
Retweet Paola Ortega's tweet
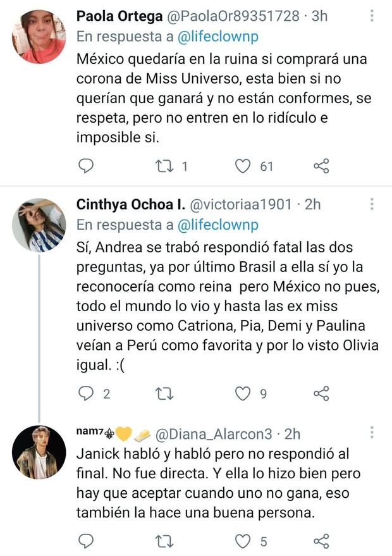tap(165, 166)
